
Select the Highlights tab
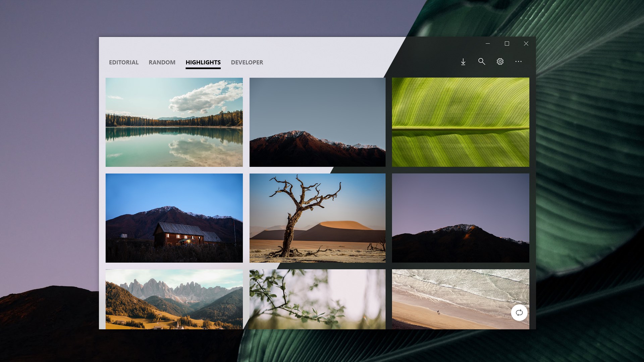(203, 62)
